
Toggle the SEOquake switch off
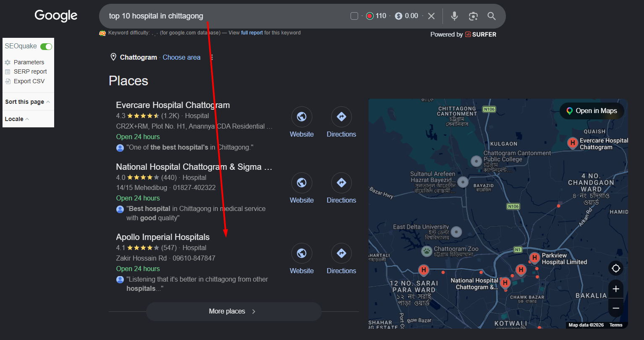pos(46,46)
